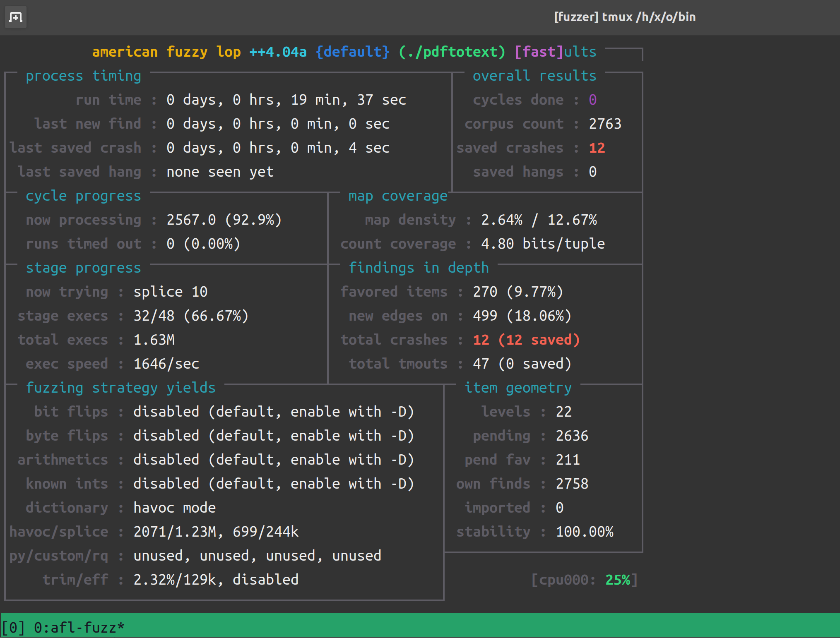Click the ./pdftotext target name
Screen dimensions: 840x638
[x=453, y=52]
